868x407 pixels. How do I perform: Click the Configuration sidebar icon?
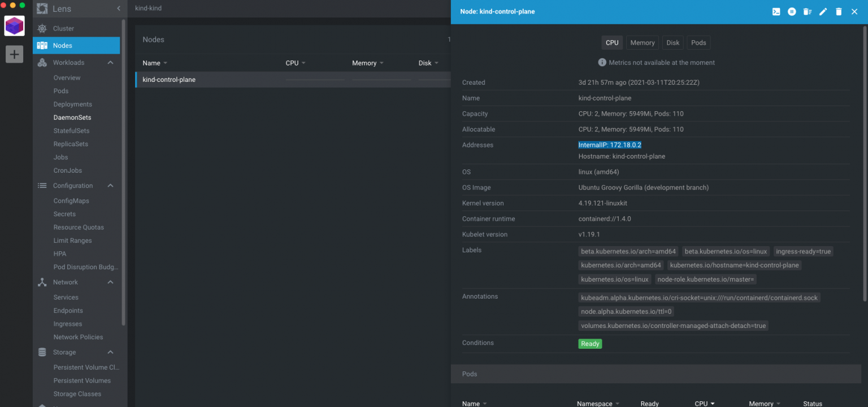click(x=42, y=185)
